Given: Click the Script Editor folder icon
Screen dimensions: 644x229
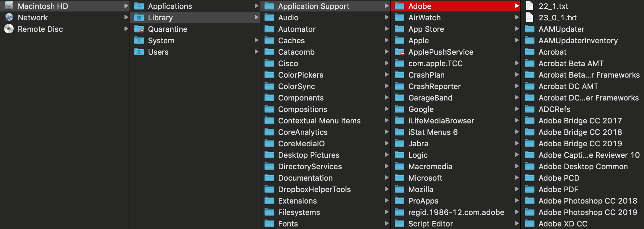Looking at the screenshot, I should (399, 224).
